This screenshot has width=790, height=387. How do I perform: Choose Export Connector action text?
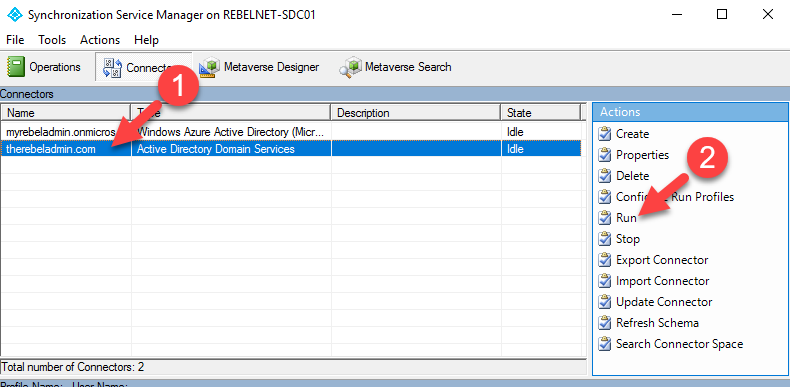click(x=662, y=260)
